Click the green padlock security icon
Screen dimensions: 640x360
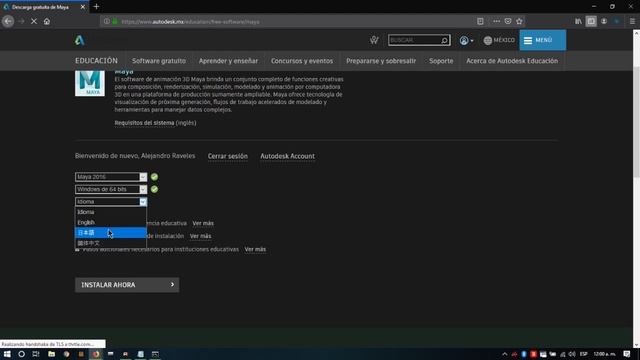(115, 21)
